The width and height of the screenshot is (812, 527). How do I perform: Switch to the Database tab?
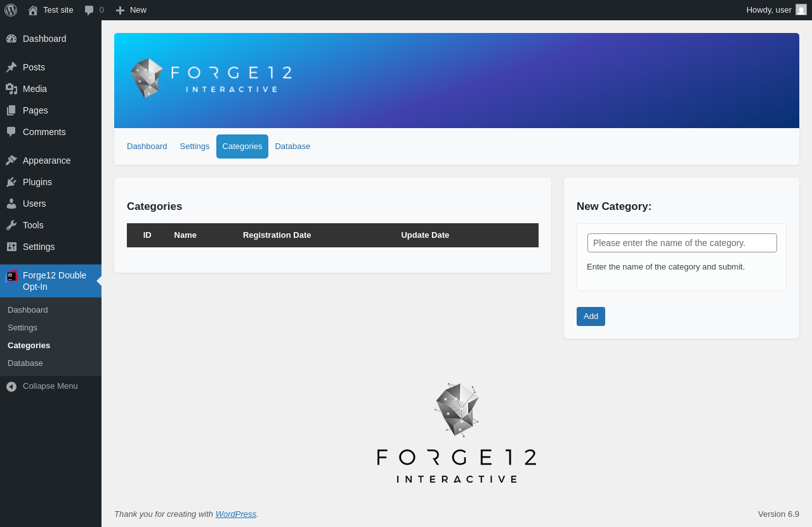click(292, 146)
